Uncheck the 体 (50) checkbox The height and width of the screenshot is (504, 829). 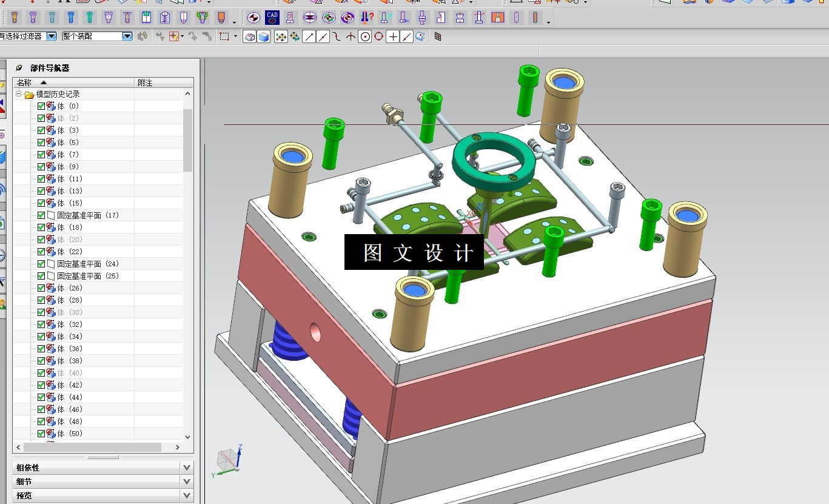[x=41, y=434]
